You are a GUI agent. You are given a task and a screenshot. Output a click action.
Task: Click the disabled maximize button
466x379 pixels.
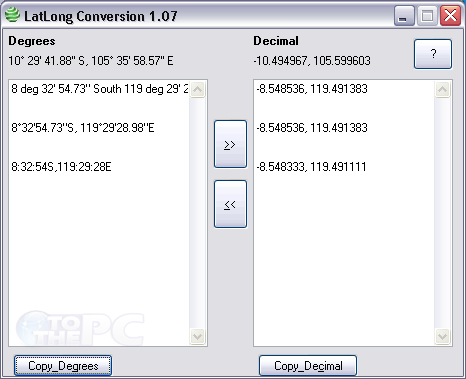point(427,15)
